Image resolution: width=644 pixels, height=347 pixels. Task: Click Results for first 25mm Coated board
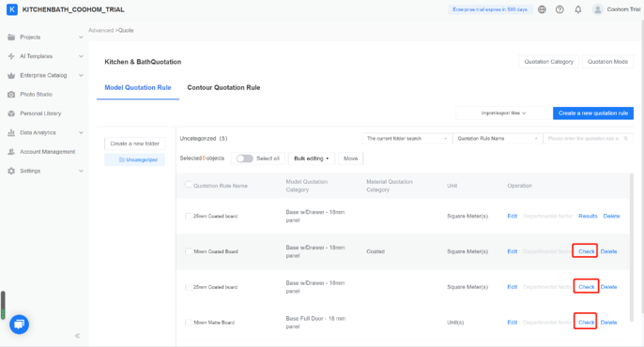click(x=588, y=216)
